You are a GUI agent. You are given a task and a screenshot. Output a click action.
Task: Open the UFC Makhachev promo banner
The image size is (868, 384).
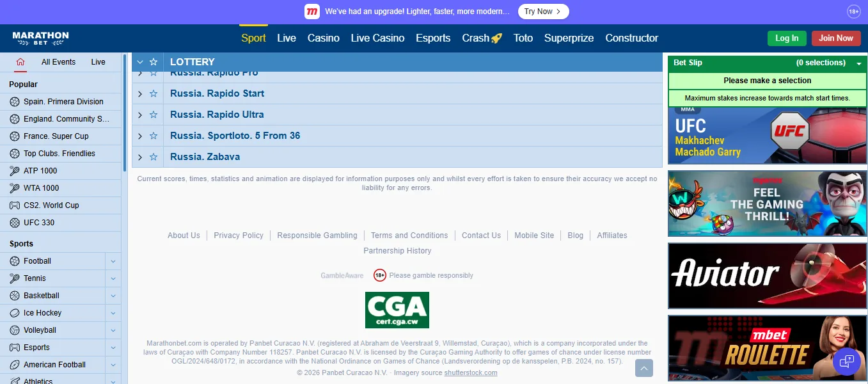pos(767,135)
